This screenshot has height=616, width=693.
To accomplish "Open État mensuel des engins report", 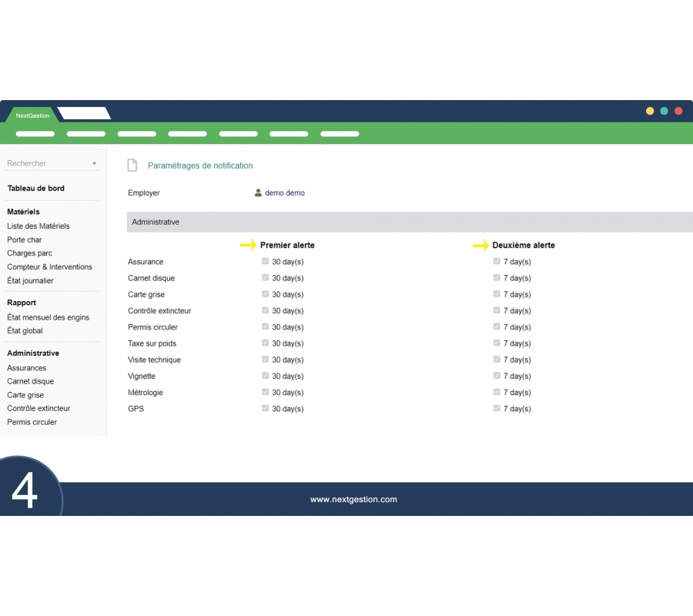I will pos(48,317).
